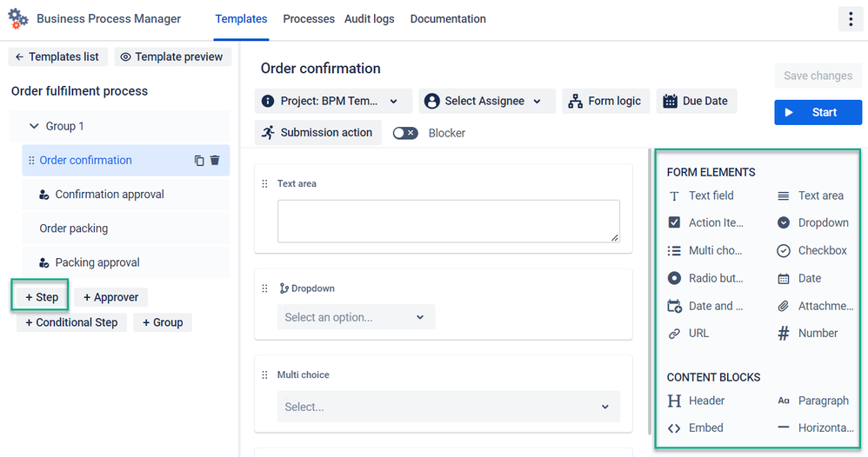The image size is (868, 457).
Task: Add a new Approver
Action: (x=110, y=297)
